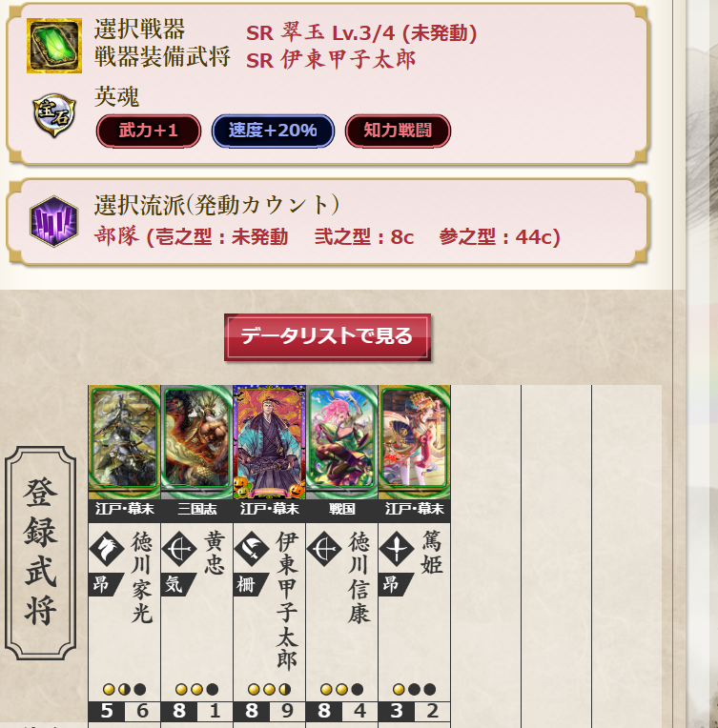Click the spear troop icon for 篤姫
718x728 pixels.
pyautogui.click(x=397, y=549)
